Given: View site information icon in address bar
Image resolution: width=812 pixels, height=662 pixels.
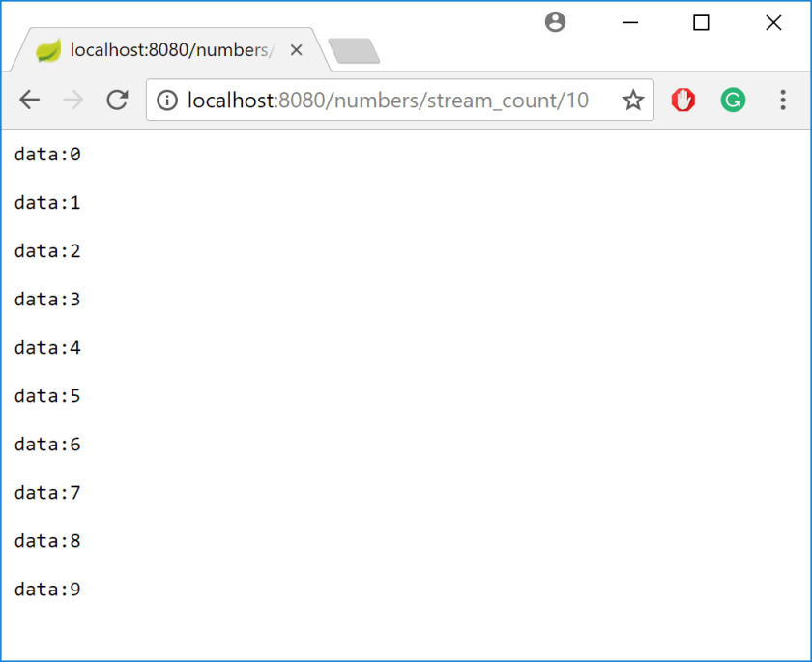Looking at the screenshot, I should (x=167, y=100).
